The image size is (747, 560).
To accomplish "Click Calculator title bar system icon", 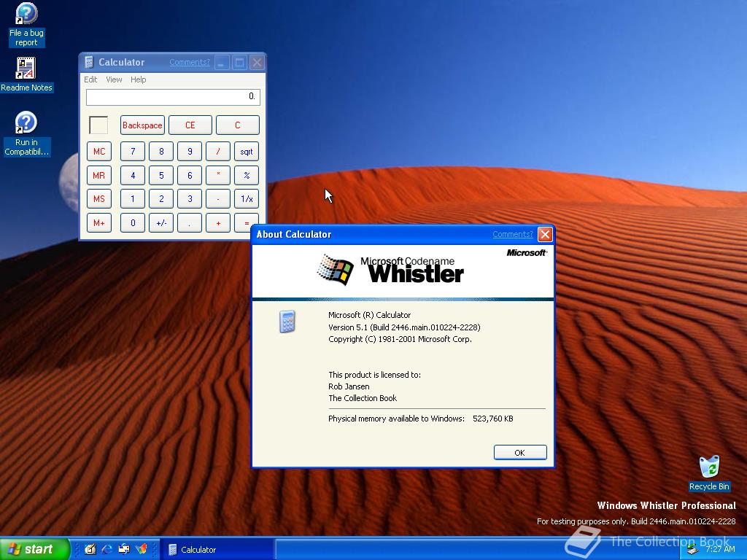I will coord(89,63).
